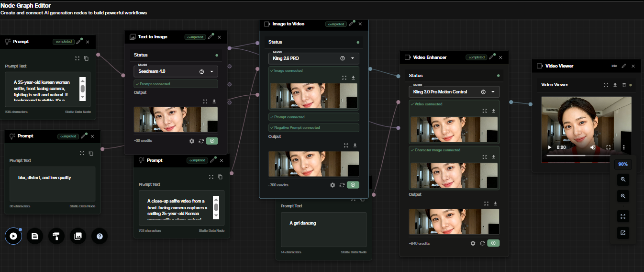The image size is (644, 272).
Task: Play the video in Video Viewer
Action: tap(549, 147)
